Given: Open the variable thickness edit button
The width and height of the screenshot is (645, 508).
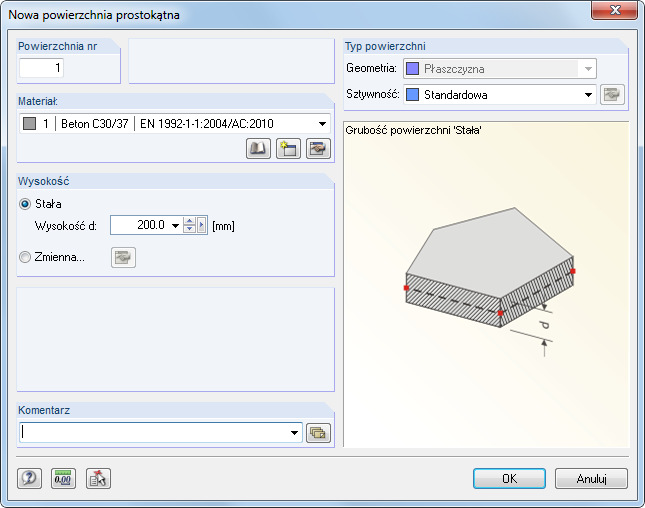Looking at the screenshot, I should [x=123, y=257].
